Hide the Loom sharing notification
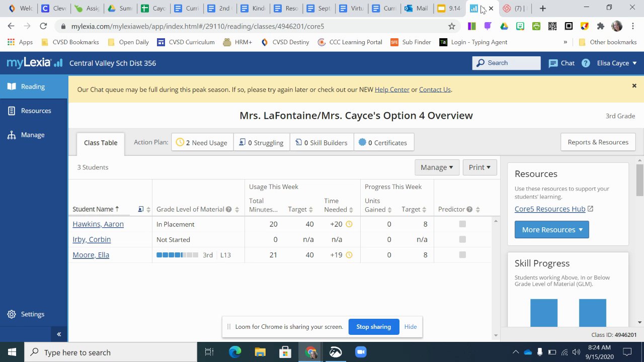Viewport: 644px width, 362px height. click(x=411, y=327)
